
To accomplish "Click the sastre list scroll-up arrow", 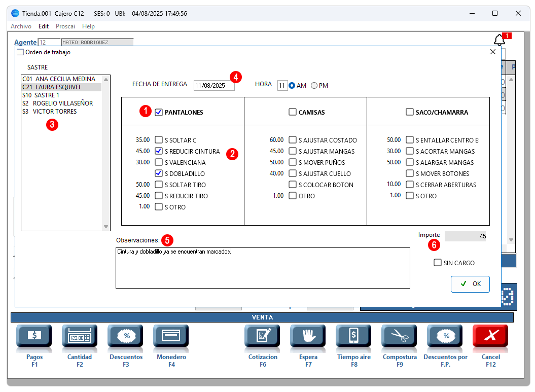I will tap(106, 80).
